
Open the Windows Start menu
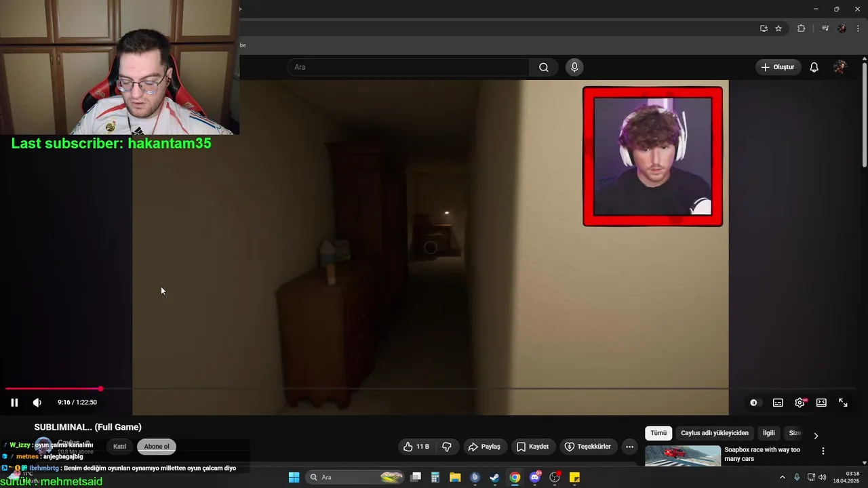[x=294, y=477]
